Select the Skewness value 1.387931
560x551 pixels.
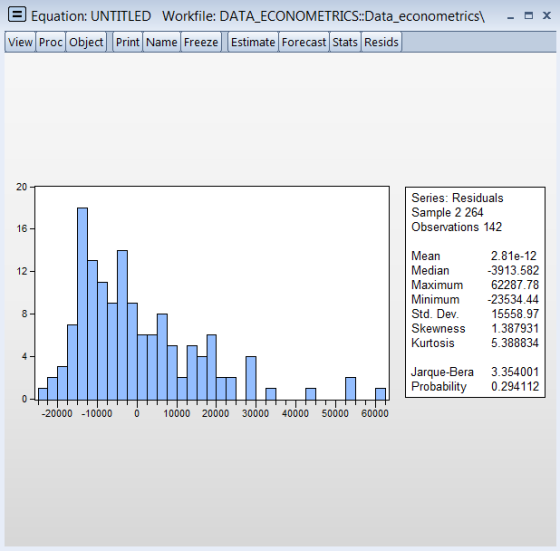(x=515, y=329)
